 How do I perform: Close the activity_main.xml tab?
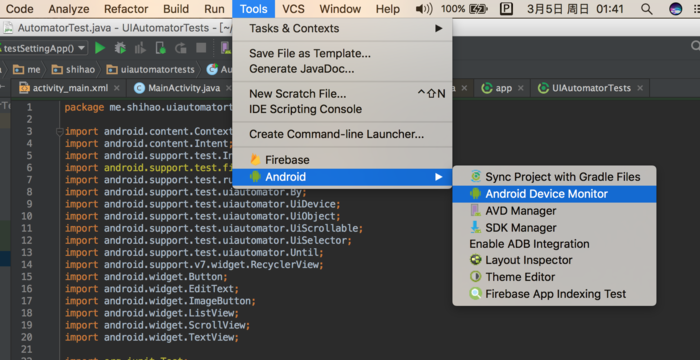click(x=117, y=88)
